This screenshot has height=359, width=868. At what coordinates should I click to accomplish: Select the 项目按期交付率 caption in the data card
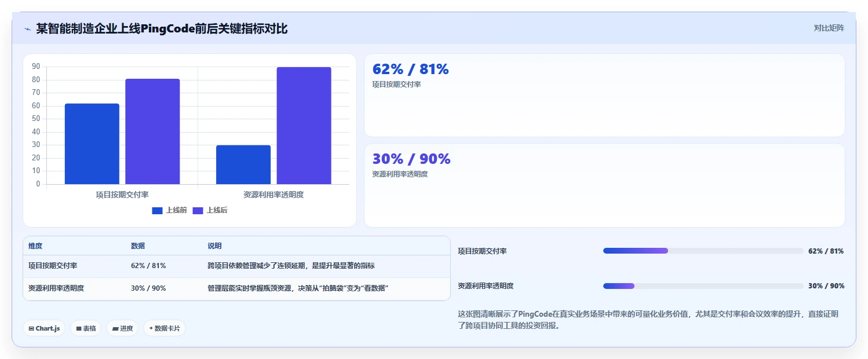click(396, 85)
